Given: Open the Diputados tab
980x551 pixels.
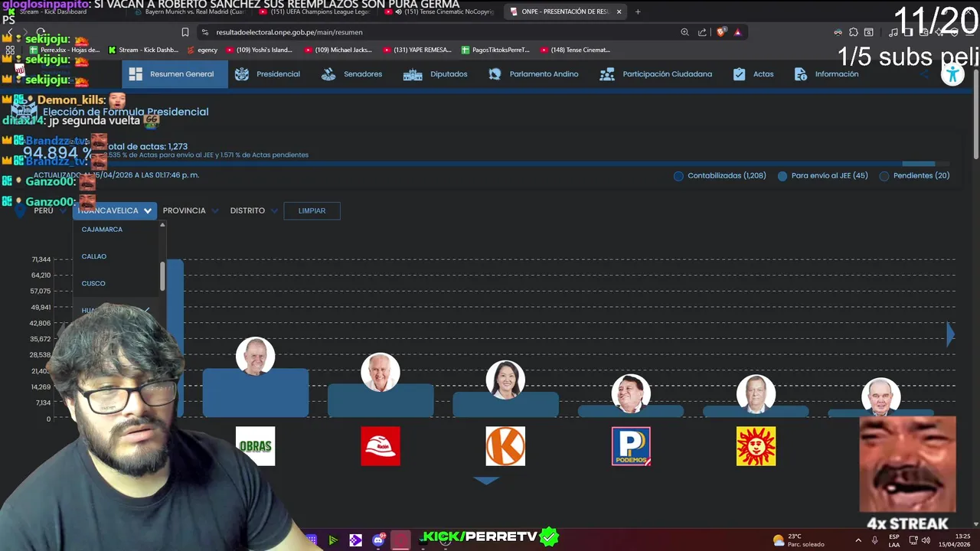Looking at the screenshot, I should (435, 74).
